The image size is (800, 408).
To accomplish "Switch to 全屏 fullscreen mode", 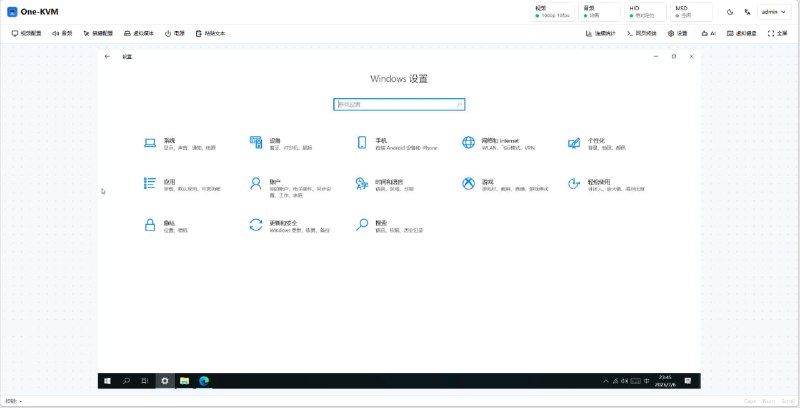I will point(777,33).
